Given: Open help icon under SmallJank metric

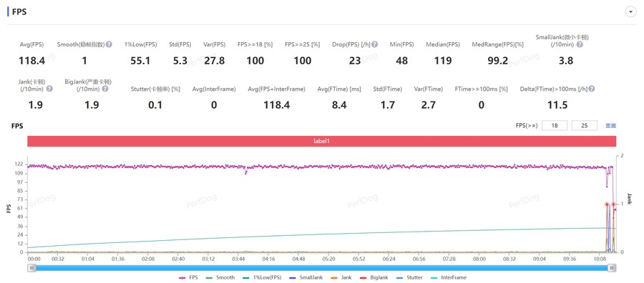Looking at the screenshot, I should pos(580,44).
